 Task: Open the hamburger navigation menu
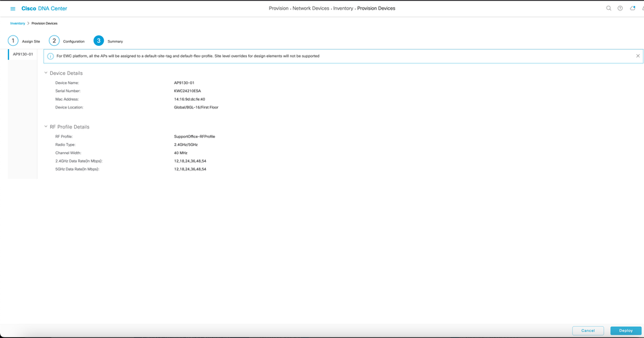(x=13, y=8)
